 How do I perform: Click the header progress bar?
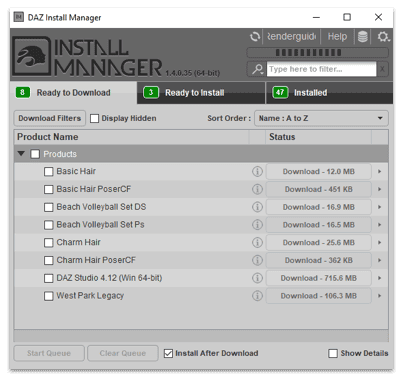click(x=317, y=53)
